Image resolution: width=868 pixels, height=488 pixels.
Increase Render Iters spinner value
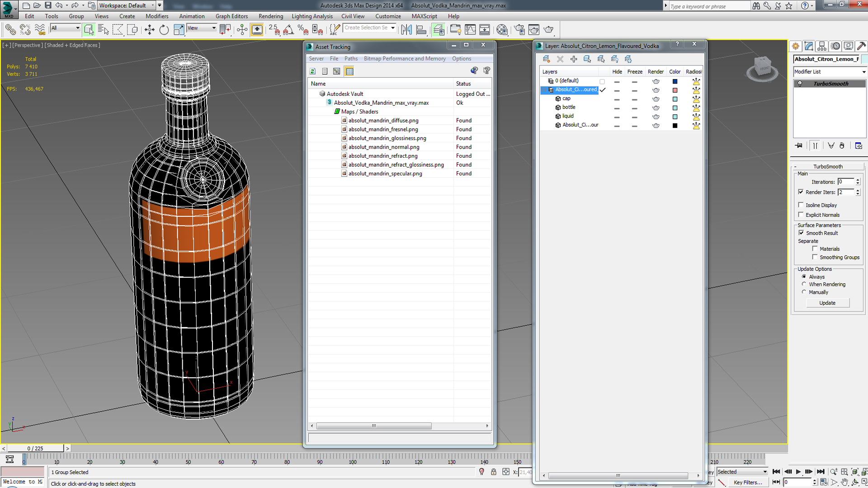pyautogui.click(x=858, y=190)
